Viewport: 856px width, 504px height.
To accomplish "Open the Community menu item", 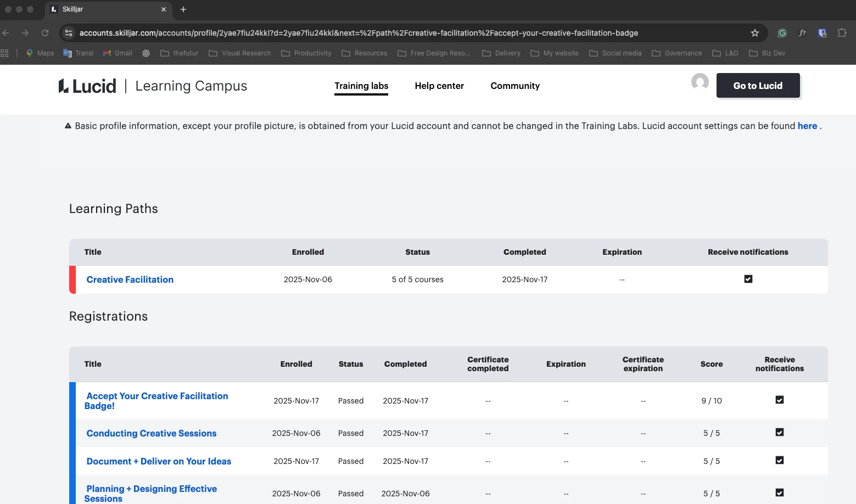I will pyautogui.click(x=515, y=86).
